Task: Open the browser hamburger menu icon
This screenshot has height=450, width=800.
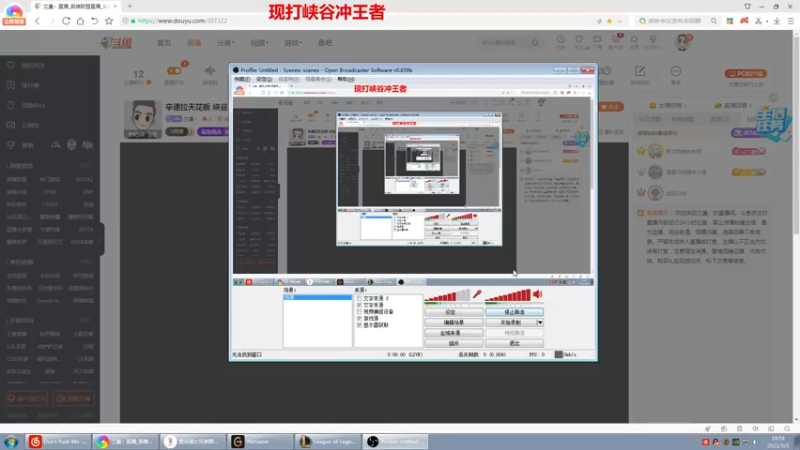Action: [790, 21]
